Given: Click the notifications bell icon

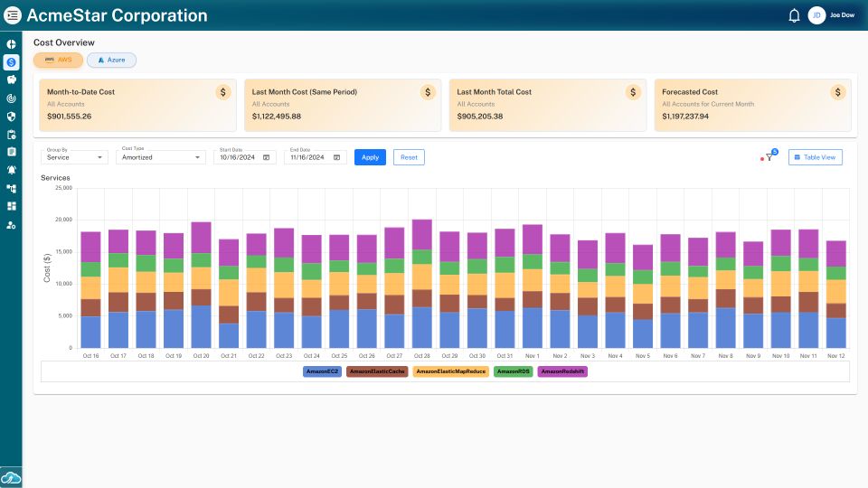Looking at the screenshot, I should pos(794,15).
